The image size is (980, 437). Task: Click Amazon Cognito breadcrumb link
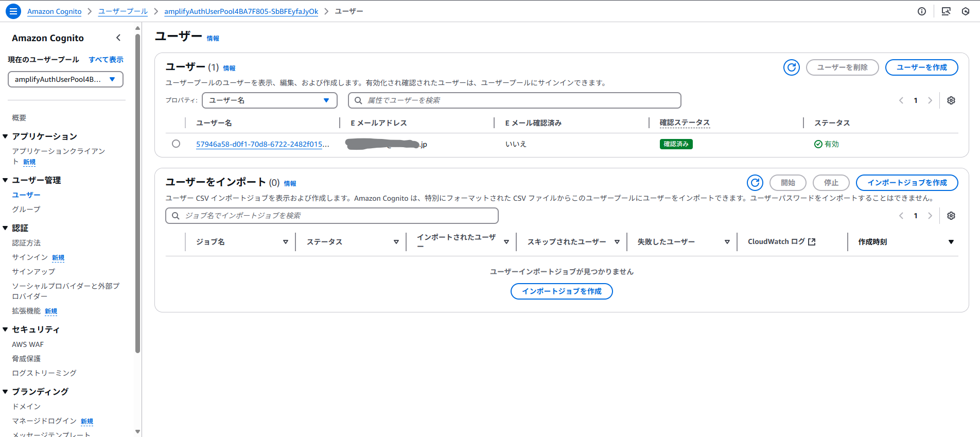pos(54,11)
